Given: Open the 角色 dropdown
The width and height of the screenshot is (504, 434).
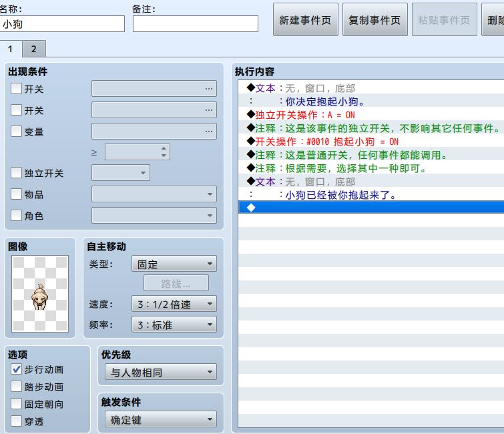Looking at the screenshot, I should [154, 216].
